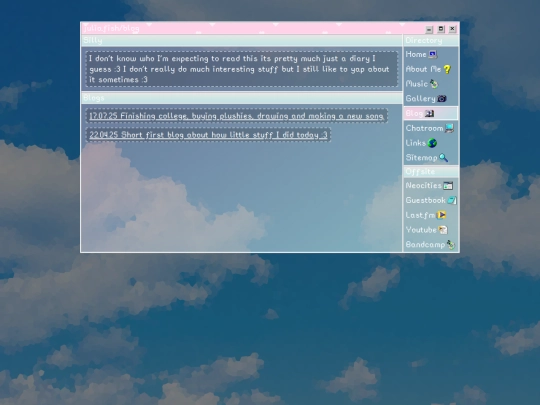Click the yellow question mark icon beside About Me

[447, 69]
